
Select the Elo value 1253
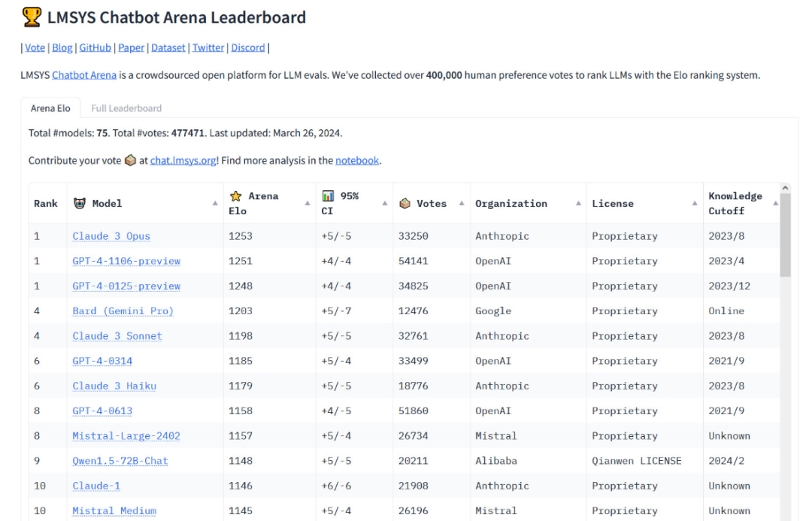[x=241, y=236]
